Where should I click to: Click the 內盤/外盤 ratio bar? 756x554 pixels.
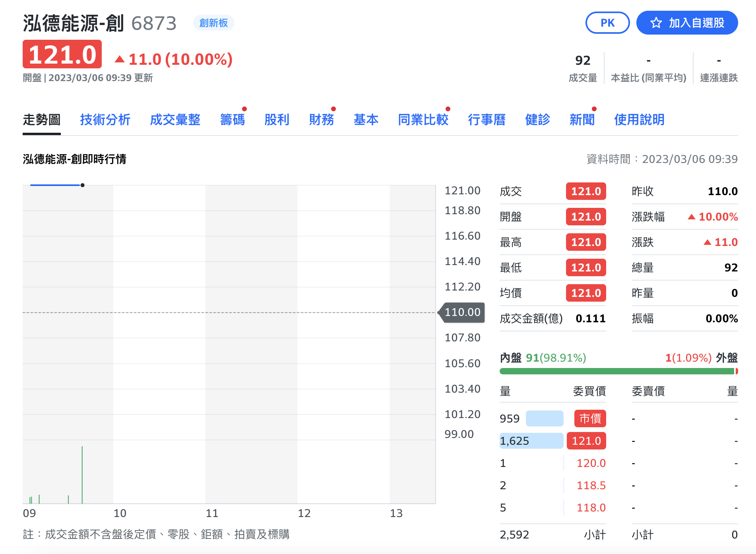(619, 371)
